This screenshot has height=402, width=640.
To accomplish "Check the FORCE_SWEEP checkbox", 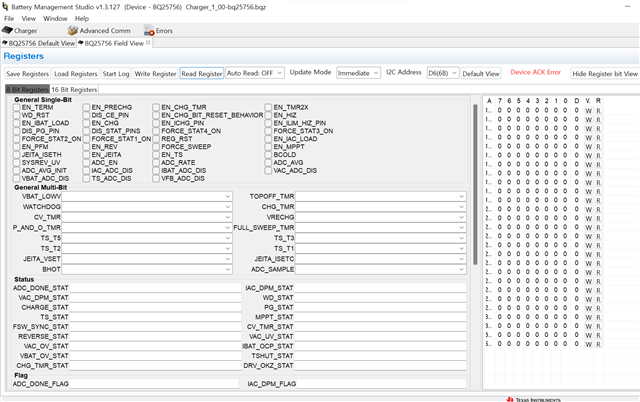I will [156, 147].
